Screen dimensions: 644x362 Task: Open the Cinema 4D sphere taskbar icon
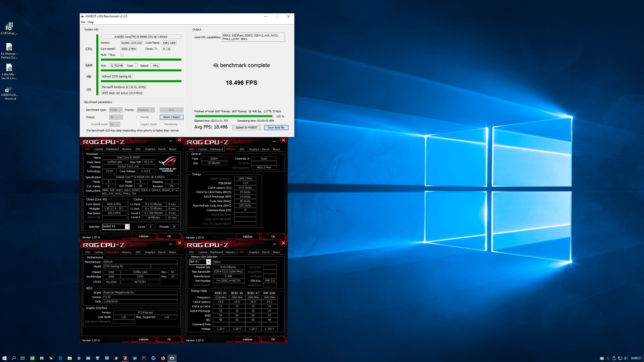[x=153, y=358]
